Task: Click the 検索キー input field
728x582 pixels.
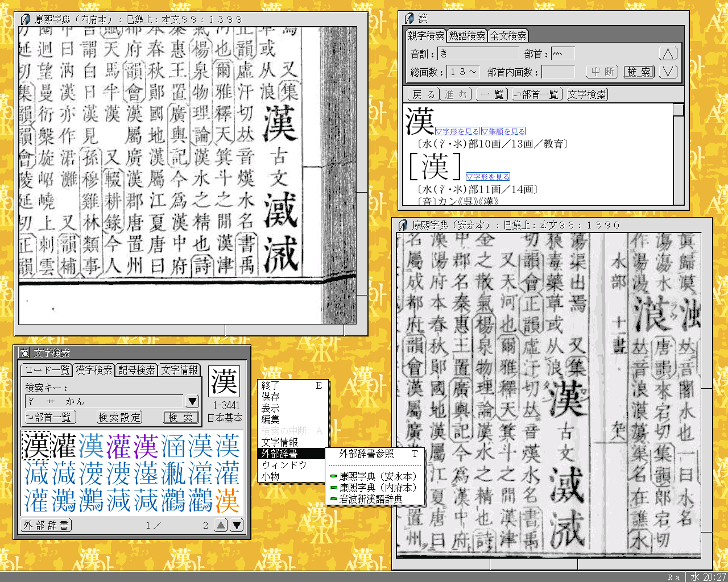Action: click(105, 401)
